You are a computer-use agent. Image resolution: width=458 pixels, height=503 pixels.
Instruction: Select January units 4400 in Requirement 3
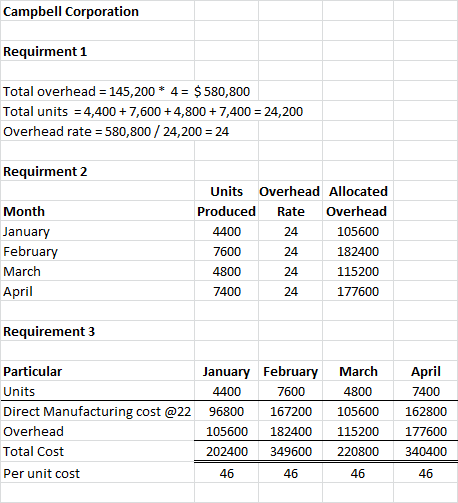pos(227,392)
